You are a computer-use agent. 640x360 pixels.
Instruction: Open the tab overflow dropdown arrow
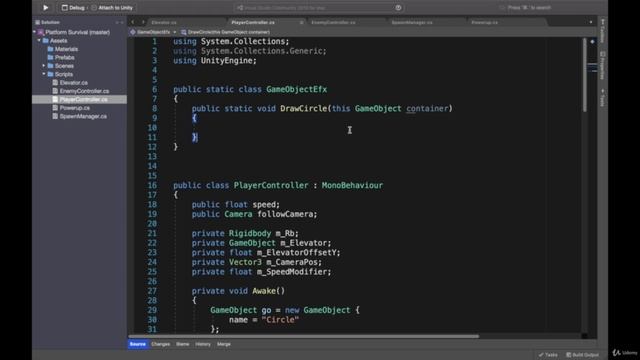tap(591, 22)
